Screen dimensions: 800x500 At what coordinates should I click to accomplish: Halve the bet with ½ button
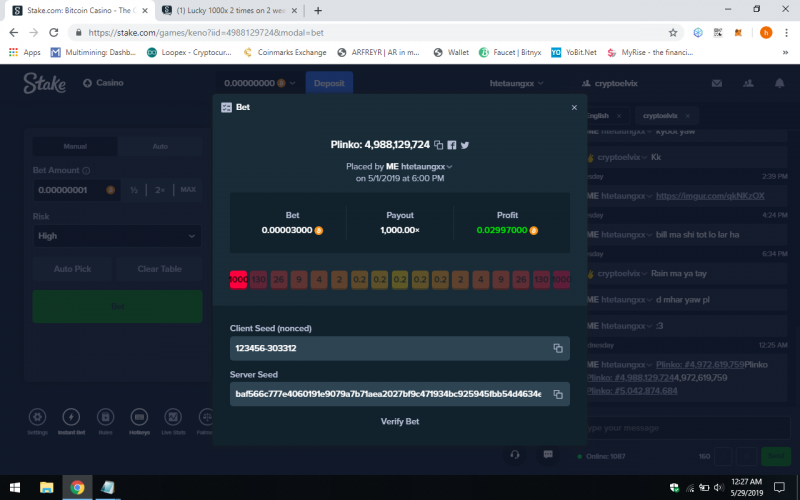tap(134, 190)
